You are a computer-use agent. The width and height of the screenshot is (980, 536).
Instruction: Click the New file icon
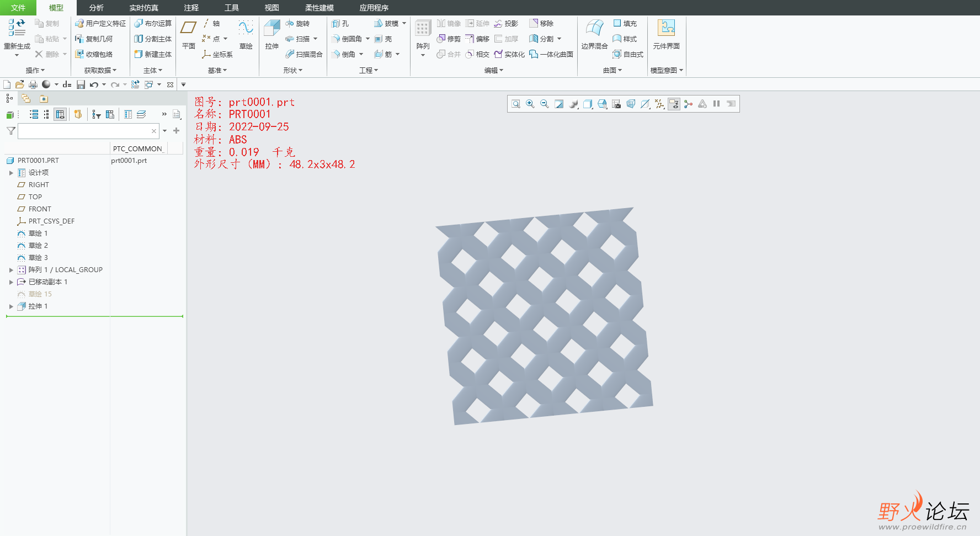[x=7, y=84]
